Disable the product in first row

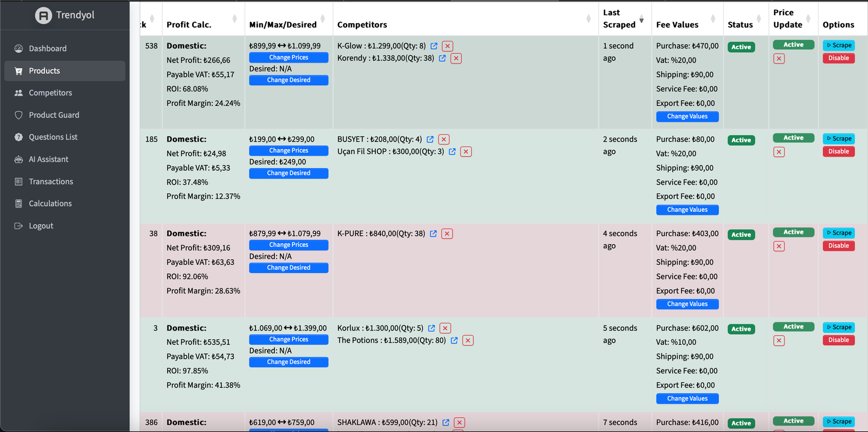[839, 58]
